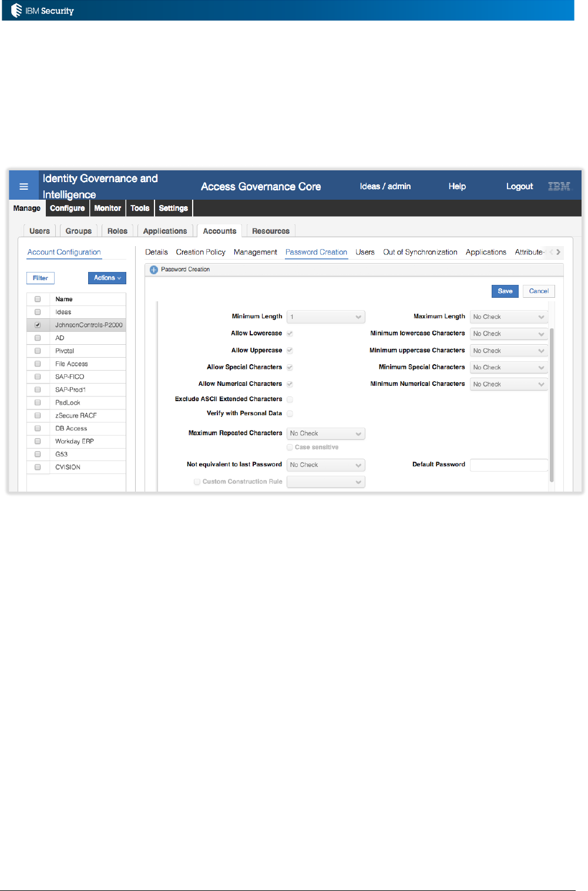Viewport: 588px width, 891px height.
Task: Select the DB Access account row
Action: point(76,428)
